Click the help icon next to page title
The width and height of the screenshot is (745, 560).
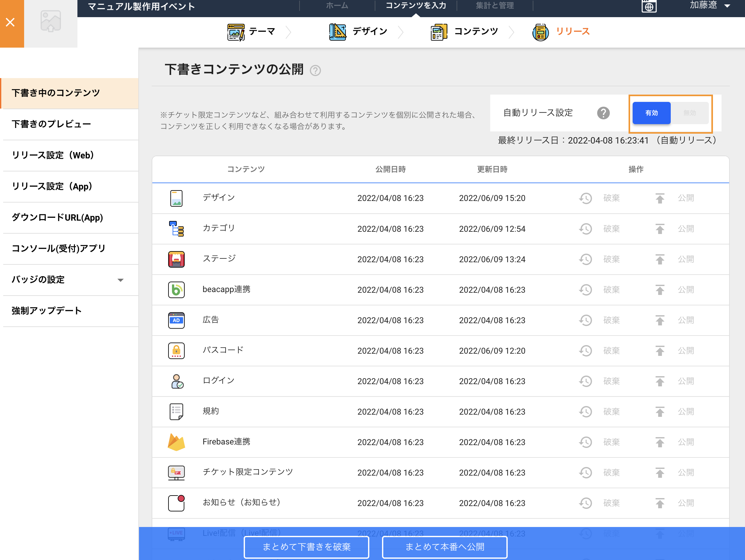[315, 71]
